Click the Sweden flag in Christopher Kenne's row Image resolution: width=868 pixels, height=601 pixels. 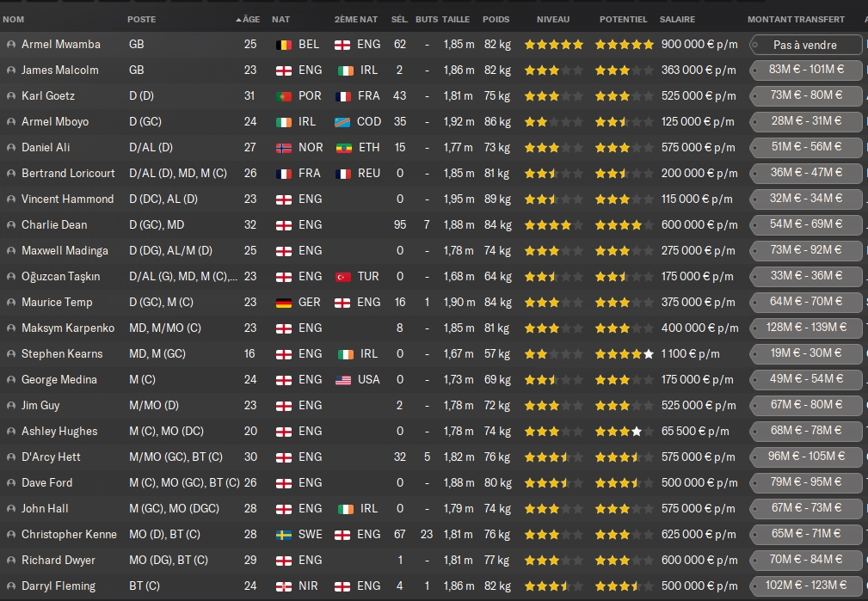point(283,534)
